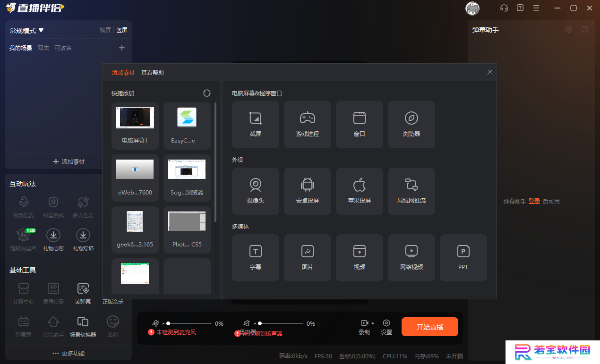This screenshot has width=600, height=364.
Task: Select the 摄像头 camera source
Action: tap(256, 191)
